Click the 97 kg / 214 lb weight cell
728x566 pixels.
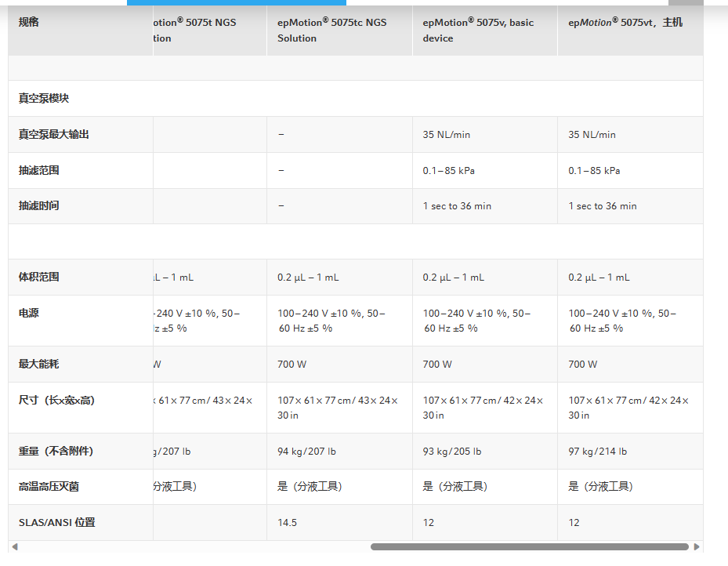click(597, 452)
